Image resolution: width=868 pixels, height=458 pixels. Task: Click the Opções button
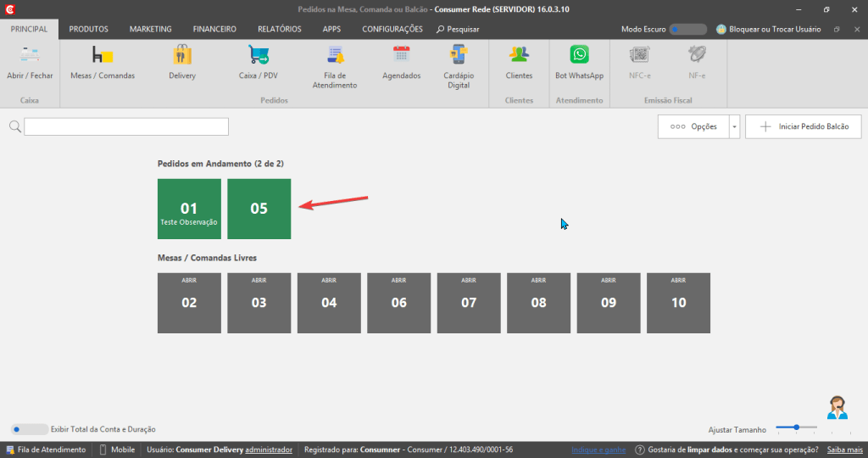point(693,127)
